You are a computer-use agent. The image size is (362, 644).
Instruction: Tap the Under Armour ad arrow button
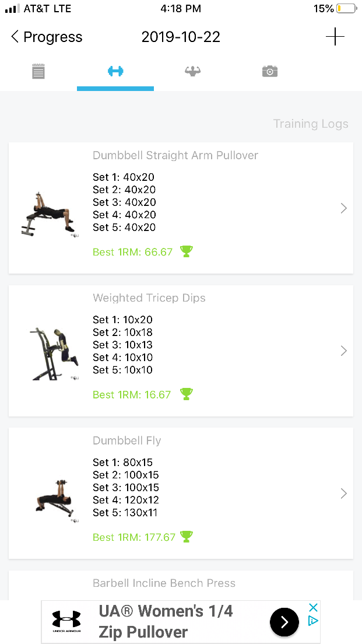click(x=284, y=622)
